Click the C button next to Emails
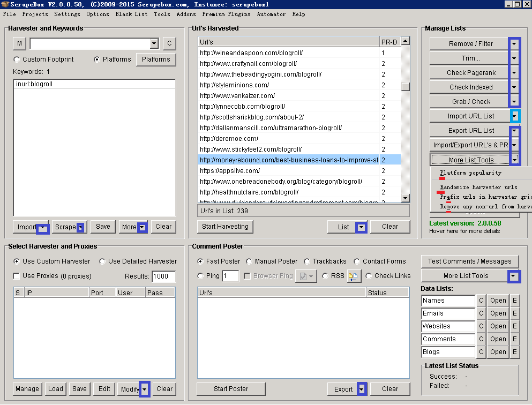Image resolution: width=532 pixels, height=405 pixels. [x=481, y=313]
